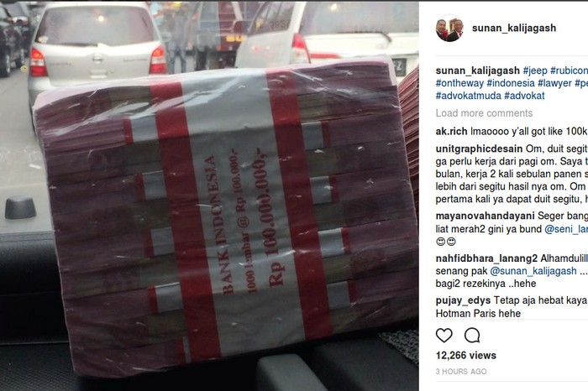Open the comment speech bubble icon
Viewport: 588px width, 391px height.
472,335
